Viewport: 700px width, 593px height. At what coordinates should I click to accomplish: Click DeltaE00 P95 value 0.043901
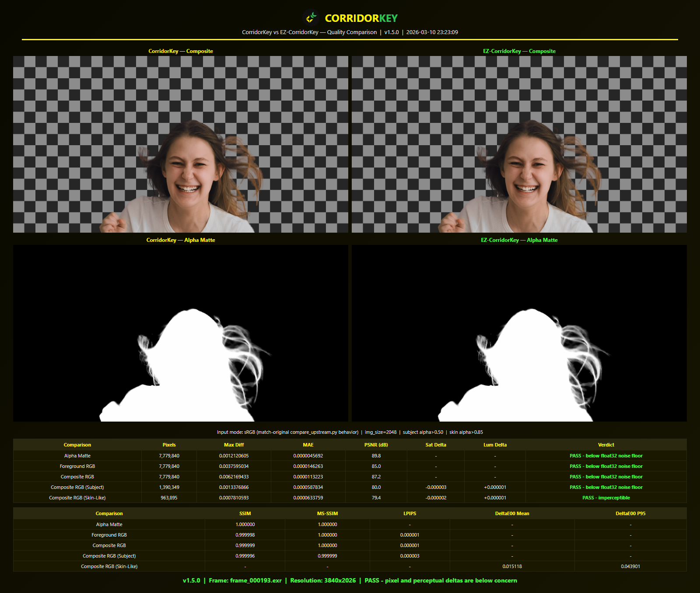(x=630, y=566)
